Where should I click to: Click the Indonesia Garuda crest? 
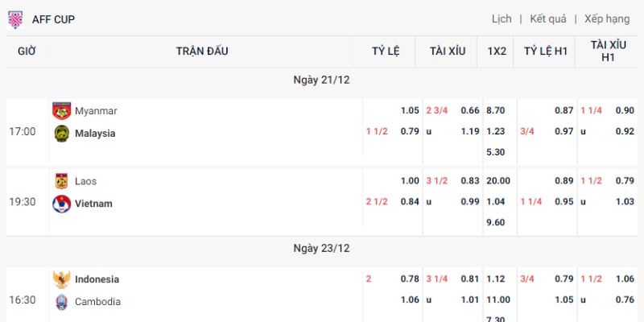pos(62,279)
